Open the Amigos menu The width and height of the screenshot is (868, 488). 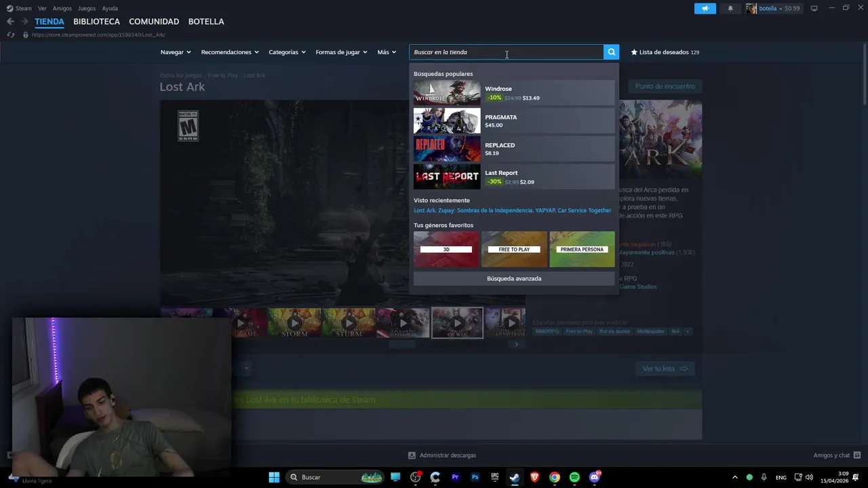click(x=62, y=8)
